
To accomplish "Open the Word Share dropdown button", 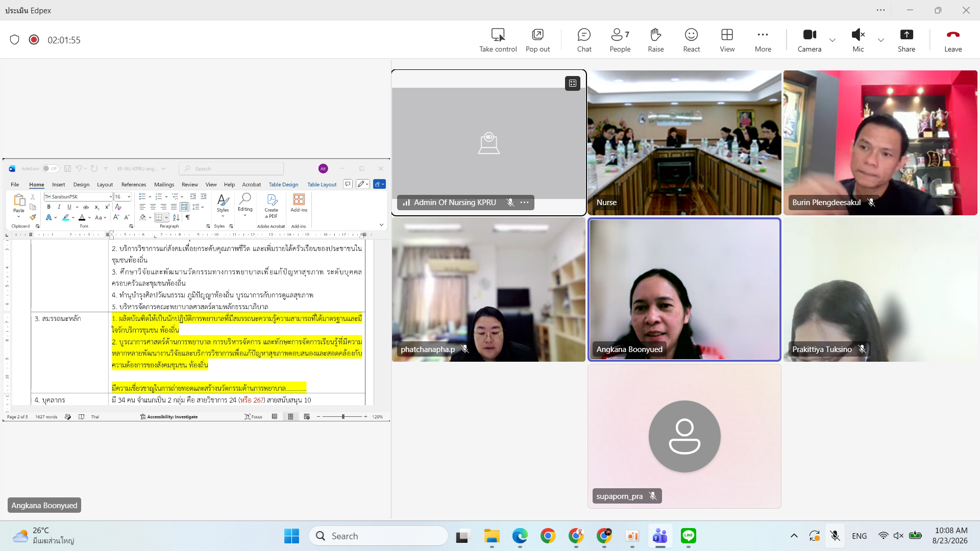I will pos(379,184).
